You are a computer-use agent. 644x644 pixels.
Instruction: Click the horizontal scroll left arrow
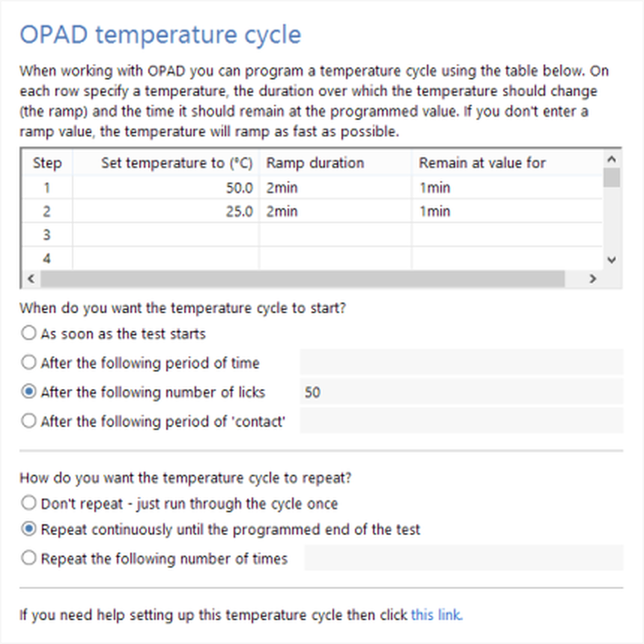coord(30,279)
